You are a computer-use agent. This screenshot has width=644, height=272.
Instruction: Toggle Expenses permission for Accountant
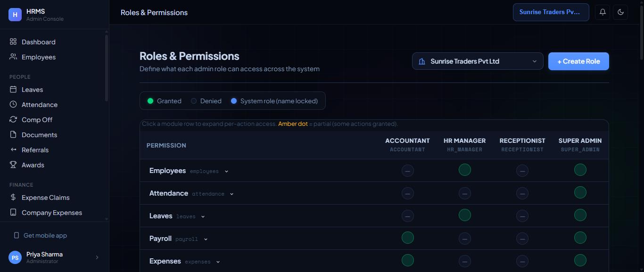[x=408, y=260]
